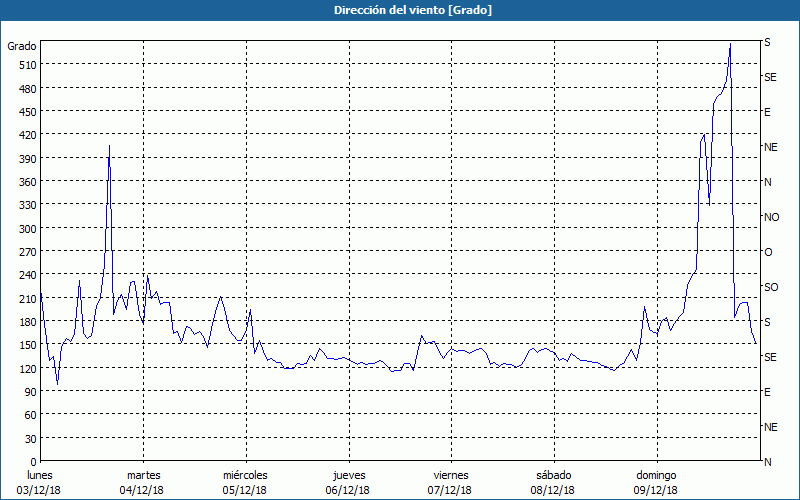Select the date 05/12/18

pos(244,490)
